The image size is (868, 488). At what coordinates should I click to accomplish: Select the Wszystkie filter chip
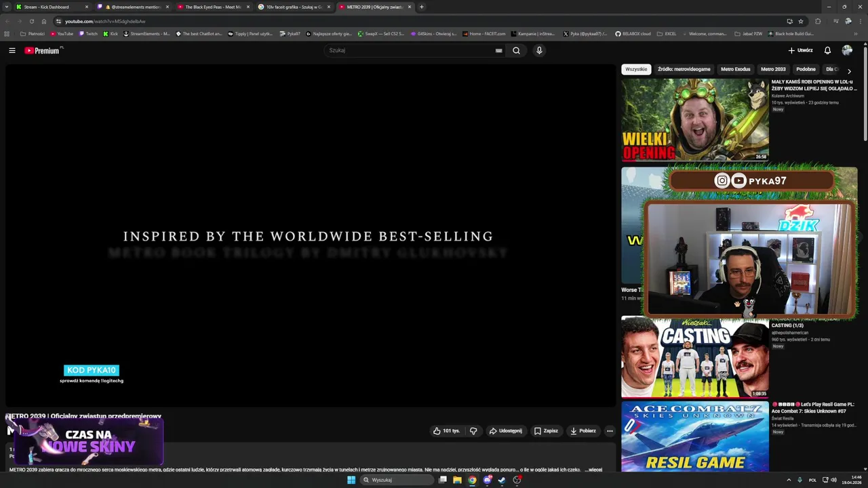tap(636, 69)
